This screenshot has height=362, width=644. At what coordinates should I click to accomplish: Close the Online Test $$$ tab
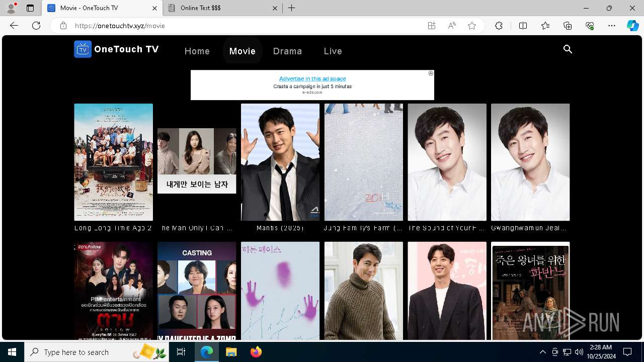(275, 8)
